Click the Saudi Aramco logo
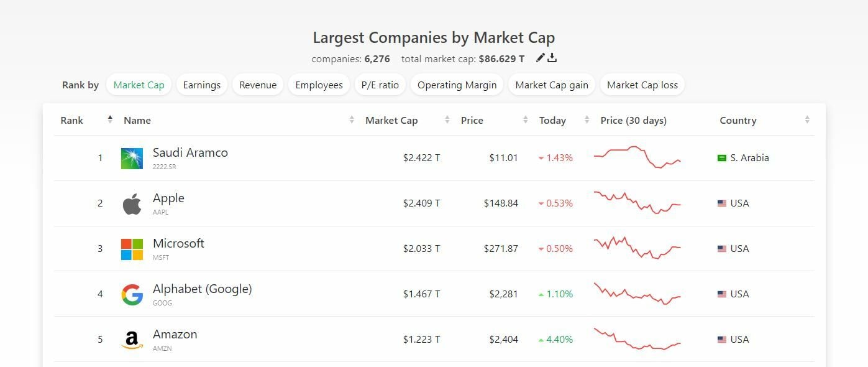This screenshot has height=367, width=868. tap(132, 159)
